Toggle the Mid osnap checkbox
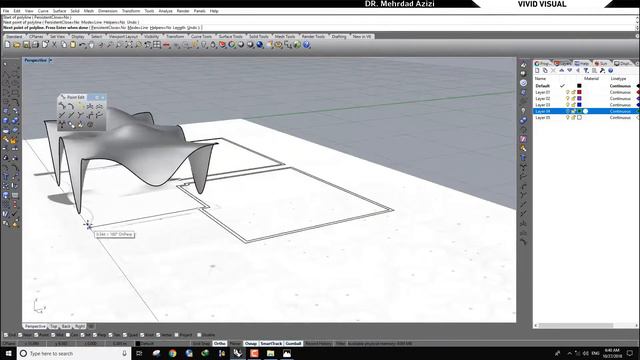 coord(53,335)
